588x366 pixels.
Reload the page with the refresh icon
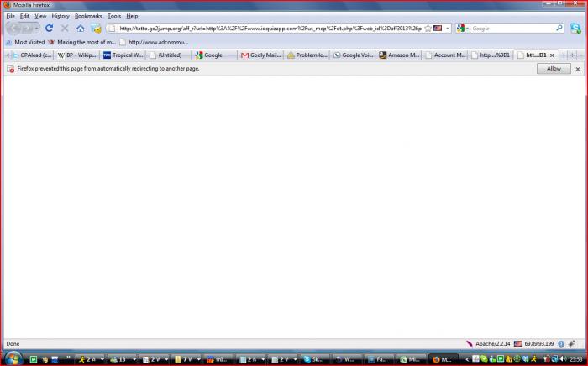(49, 28)
